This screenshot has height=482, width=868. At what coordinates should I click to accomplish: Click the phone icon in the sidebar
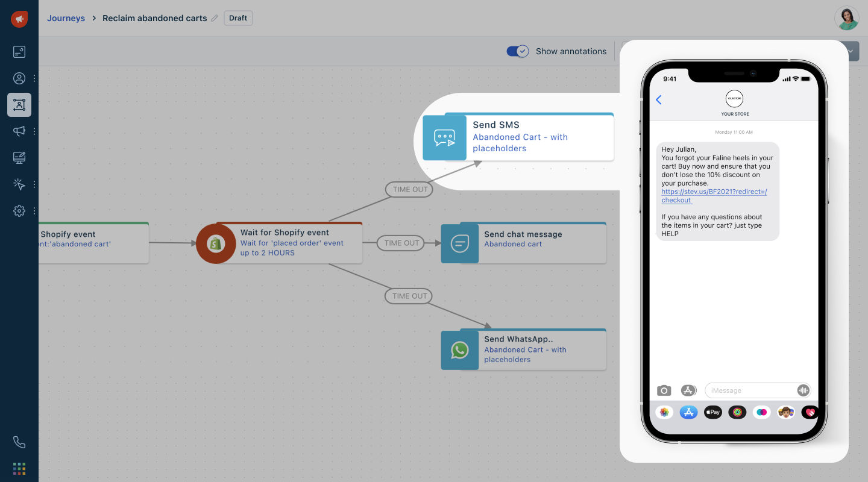(x=19, y=442)
